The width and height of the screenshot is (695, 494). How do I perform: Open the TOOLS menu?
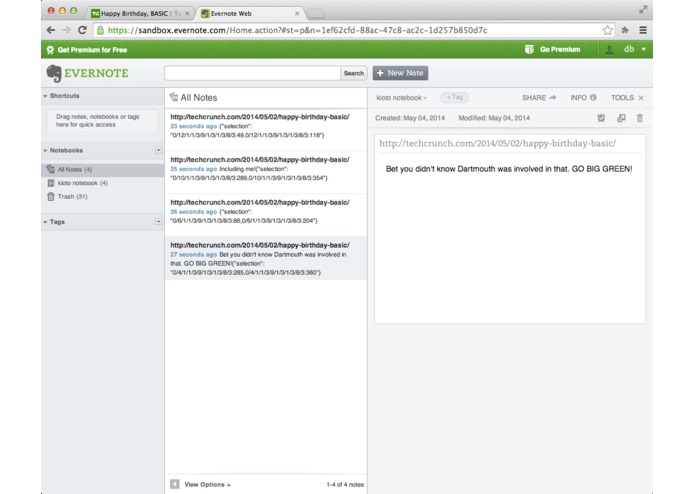[622, 98]
